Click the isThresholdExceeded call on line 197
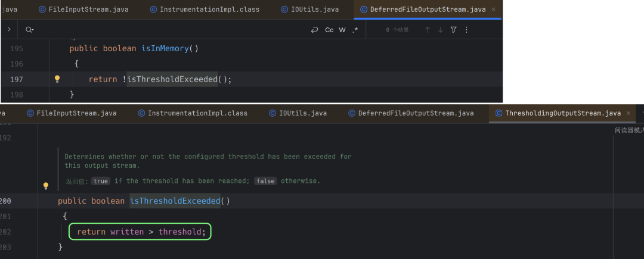This screenshot has width=644, height=259. point(172,79)
